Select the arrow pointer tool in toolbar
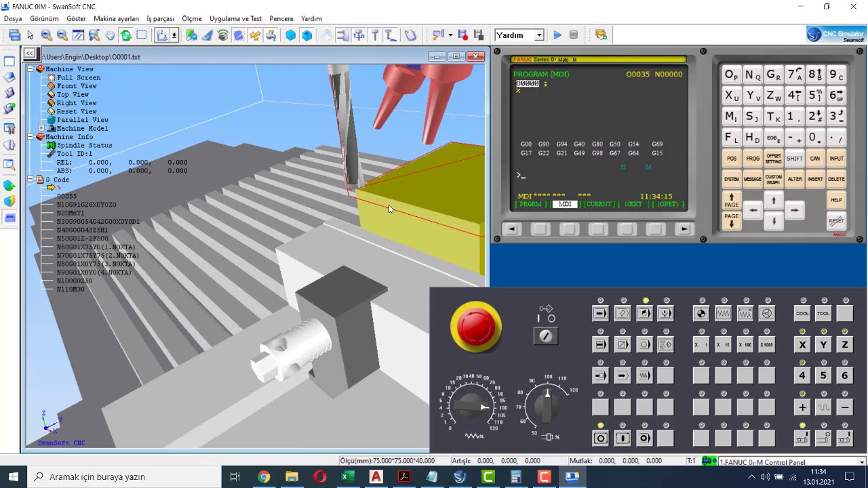Screen dimensions: 868x488 click(31, 35)
